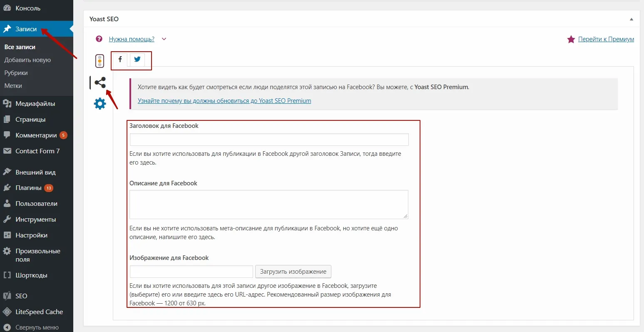644x332 pixels.
Task: Open the Yoast SEO Premium upgrade reasons link
Action: 224,100
